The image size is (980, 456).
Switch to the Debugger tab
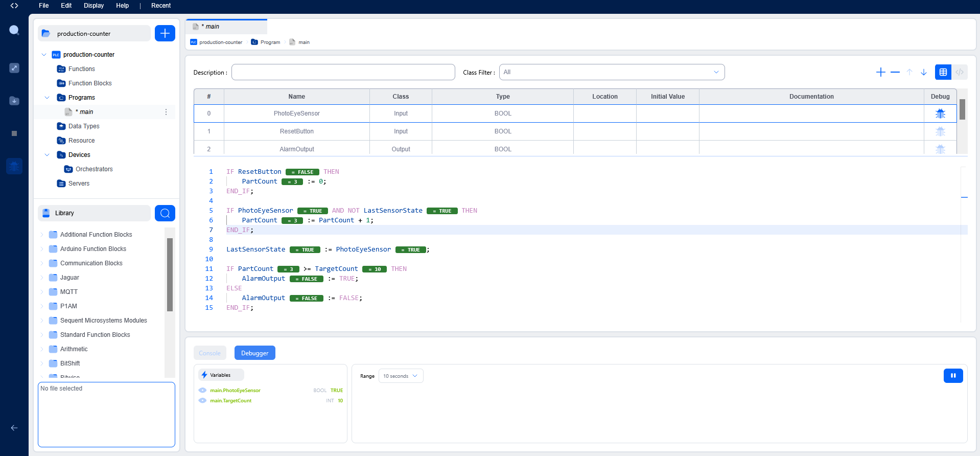(255, 353)
